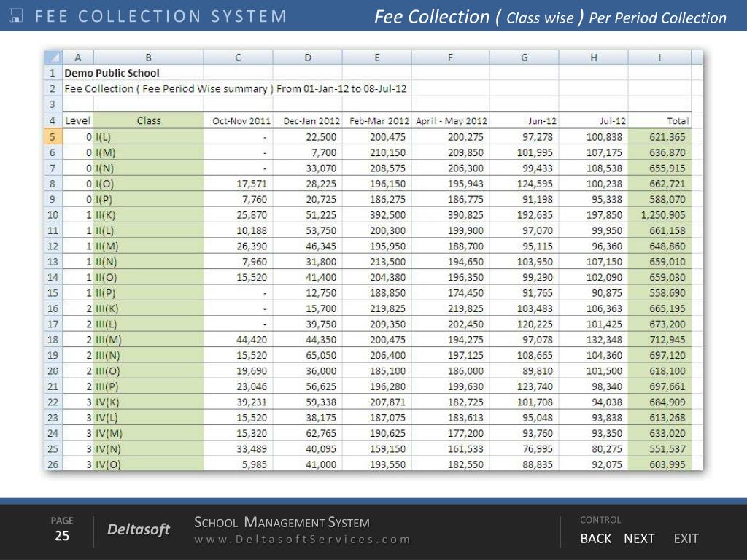This screenshot has height=560, width=747.
Task: Click EXIT control
Action: (686, 539)
